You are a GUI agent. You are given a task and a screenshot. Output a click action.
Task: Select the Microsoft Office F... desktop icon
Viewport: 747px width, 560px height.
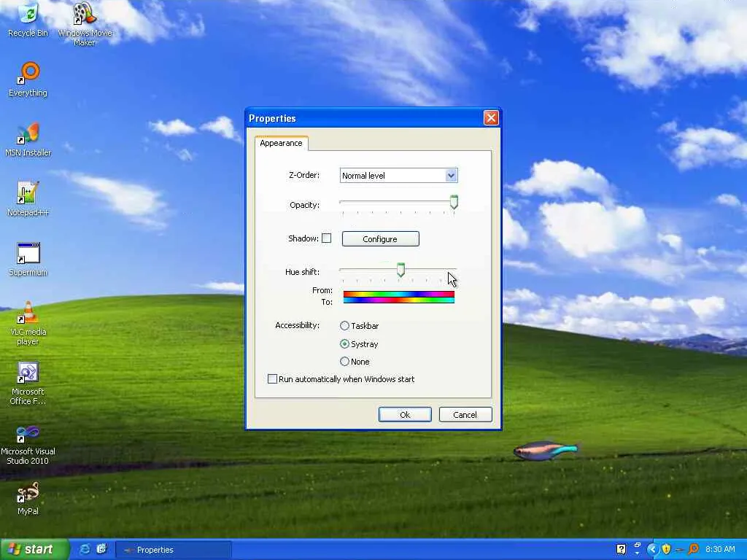point(28,384)
